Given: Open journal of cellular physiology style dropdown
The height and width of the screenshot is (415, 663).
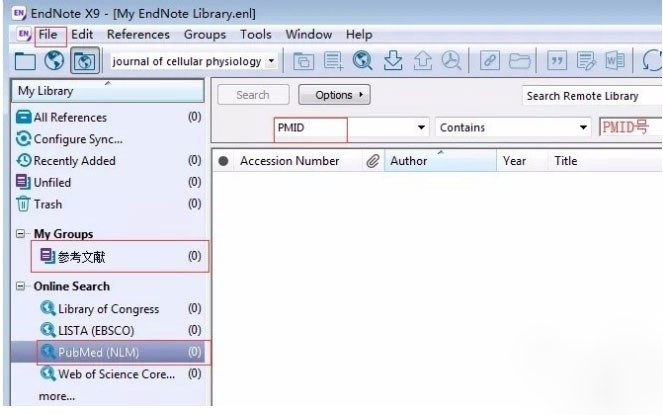Looking at the screenshot, I should click(x=271, y=61).
